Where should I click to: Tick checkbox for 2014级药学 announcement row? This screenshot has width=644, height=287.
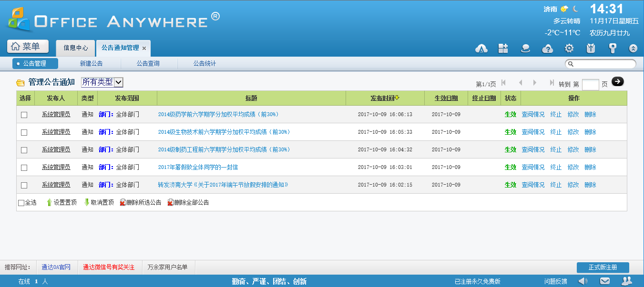coord(24,115)
